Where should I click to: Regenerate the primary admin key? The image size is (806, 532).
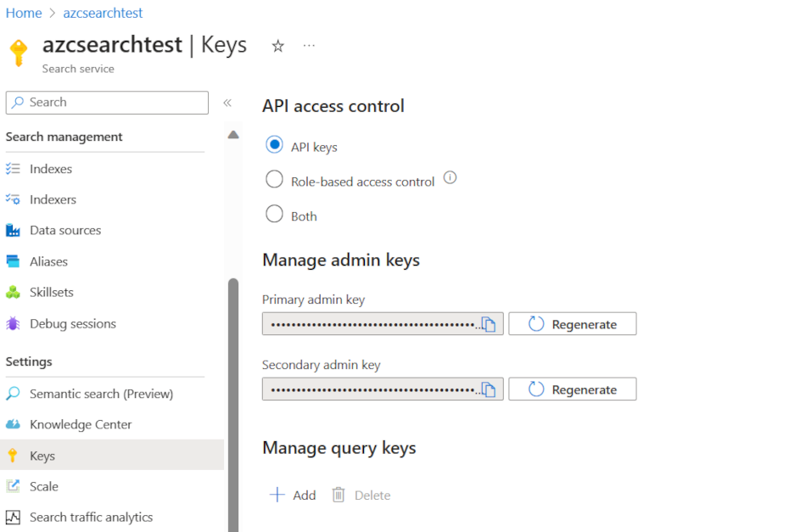[573, 324]
